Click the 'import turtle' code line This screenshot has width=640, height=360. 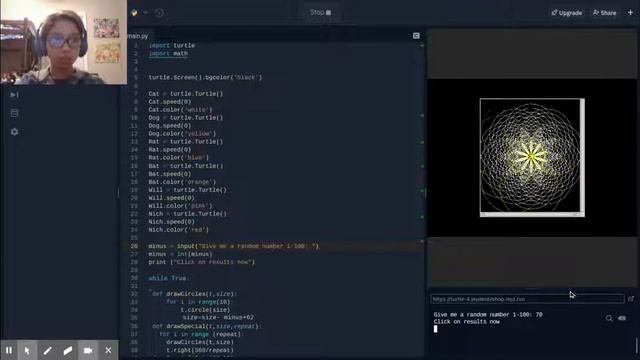coord(171,45)
